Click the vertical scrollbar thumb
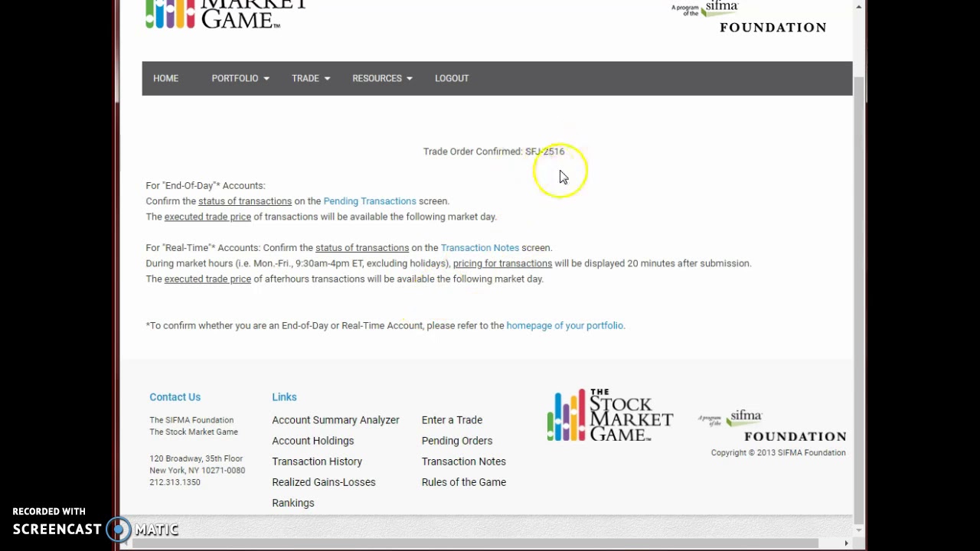The image size is (980, 551). point(859,298)
